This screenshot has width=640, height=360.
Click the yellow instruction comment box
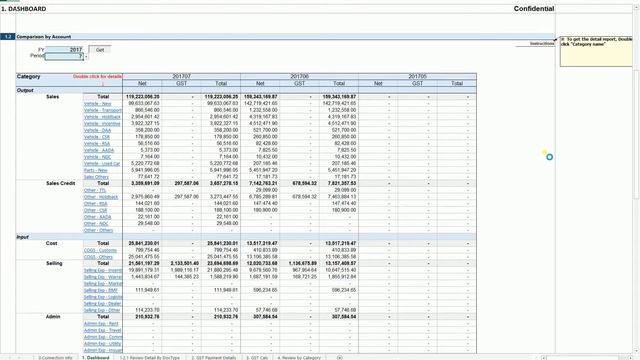[x=596, y=51]
